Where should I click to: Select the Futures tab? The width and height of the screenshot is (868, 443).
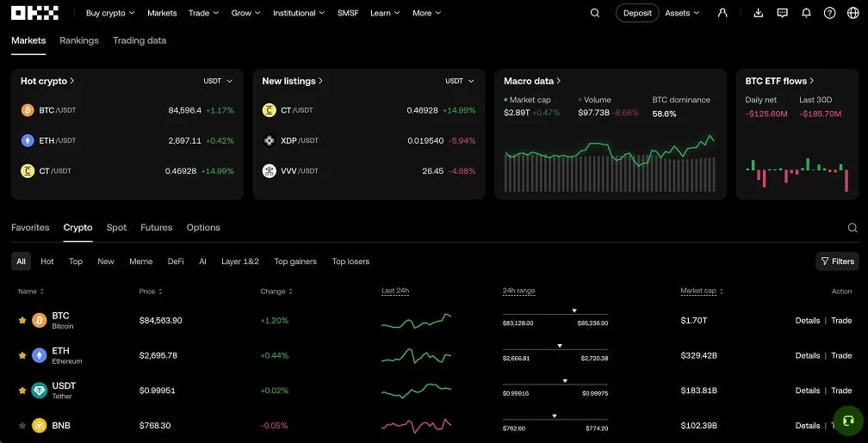(156, 227)
